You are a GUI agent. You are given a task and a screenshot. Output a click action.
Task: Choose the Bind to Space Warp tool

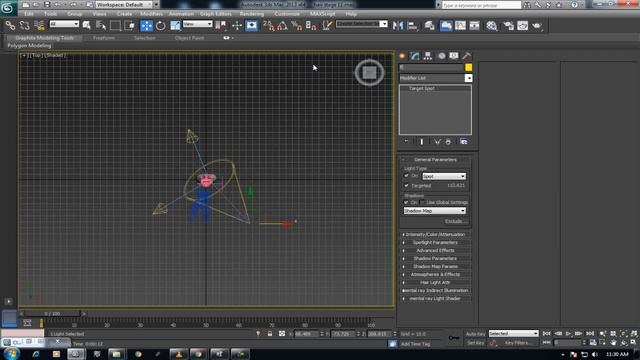click(x=39, y=26)
